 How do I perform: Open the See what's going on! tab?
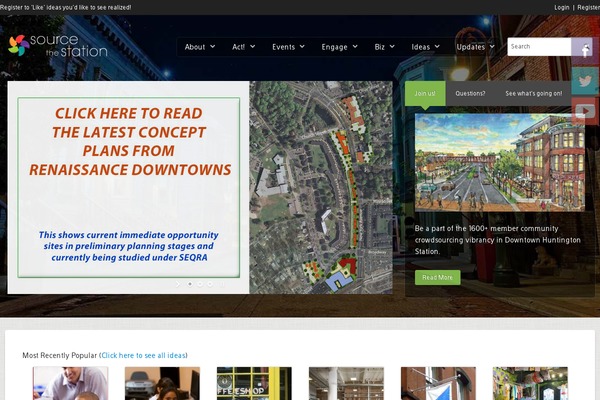(534, 93)
